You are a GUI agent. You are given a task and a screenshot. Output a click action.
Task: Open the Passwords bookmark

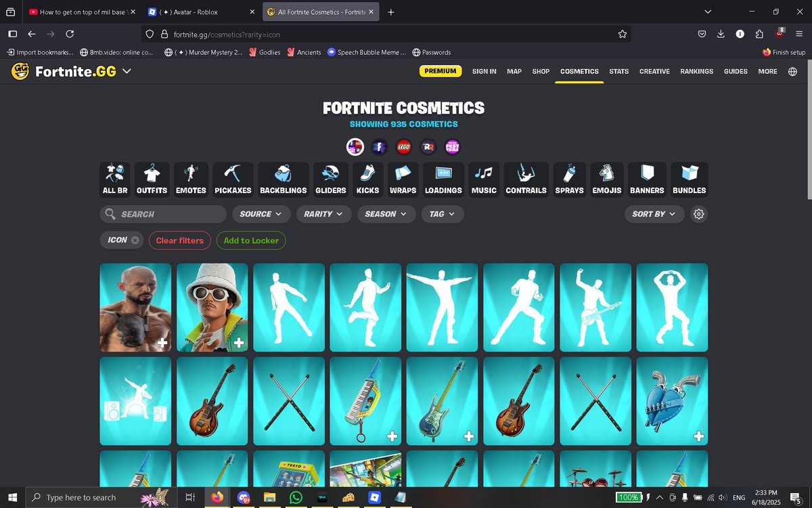(430, 52)
